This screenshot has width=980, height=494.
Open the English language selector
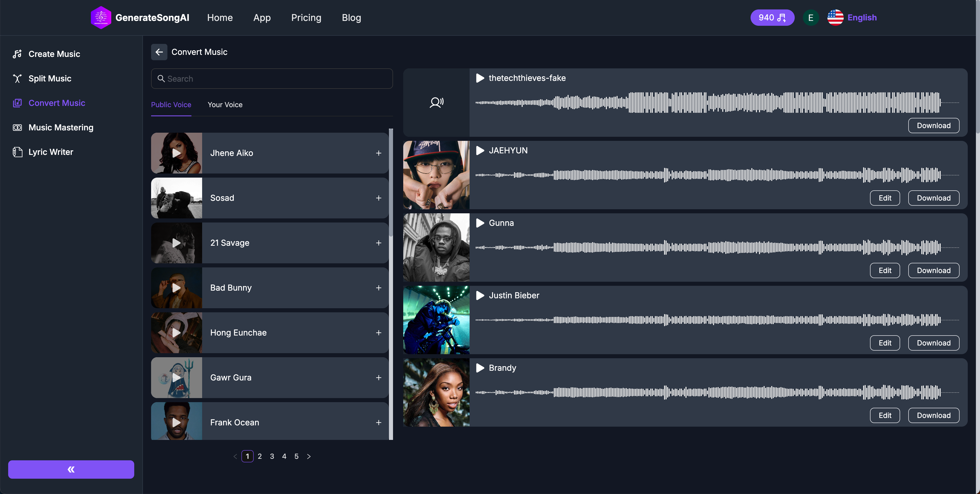(x=852, y=18)
